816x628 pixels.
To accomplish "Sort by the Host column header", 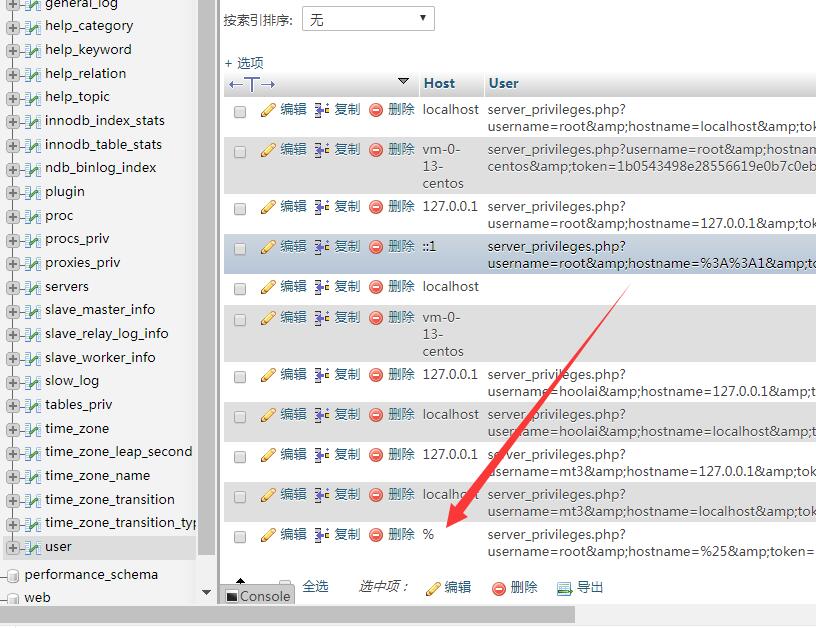I will (439, 83).
